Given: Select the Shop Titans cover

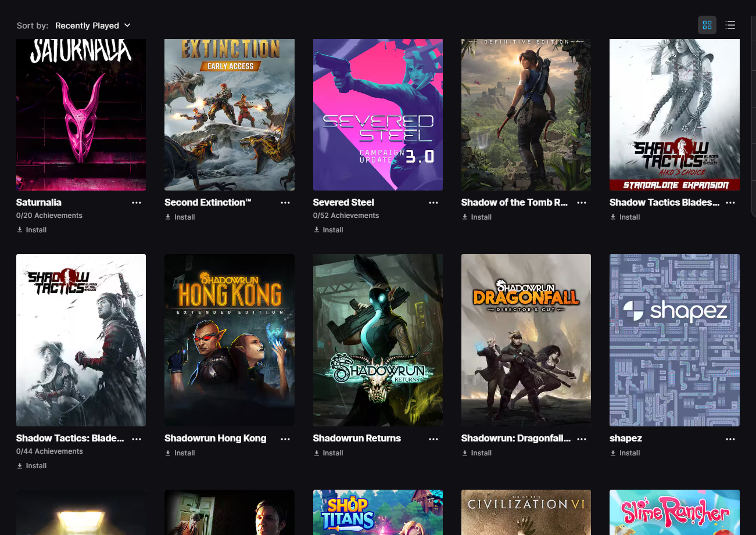Looking at the screenshot, I should (378, 512).
